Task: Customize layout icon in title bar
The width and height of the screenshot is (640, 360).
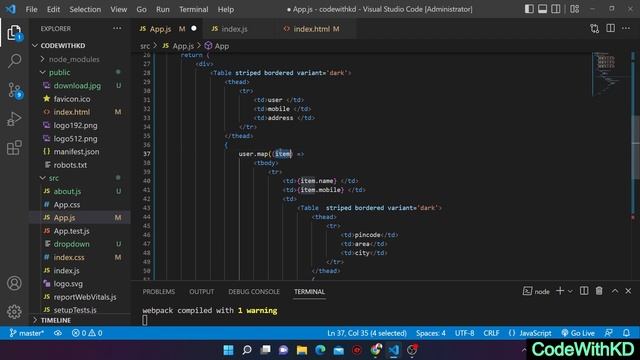Action: point(575,9)
